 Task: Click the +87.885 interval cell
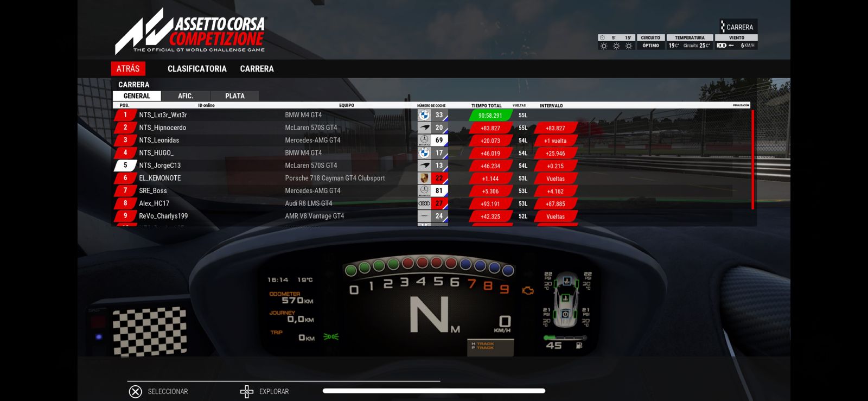pos(555,204)
